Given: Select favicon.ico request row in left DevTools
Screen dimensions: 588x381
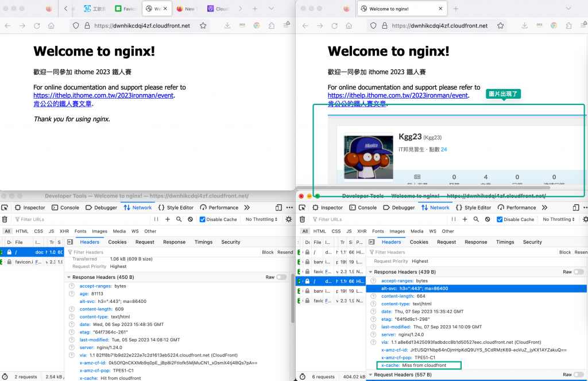Looking at the screenshot, I should click(32, 262).
